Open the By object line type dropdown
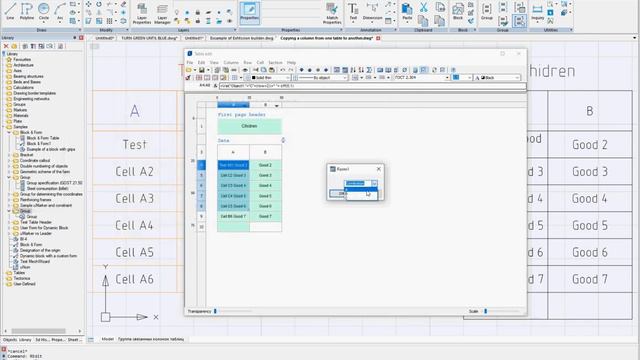Screen dimensions: 640x360 345,78
